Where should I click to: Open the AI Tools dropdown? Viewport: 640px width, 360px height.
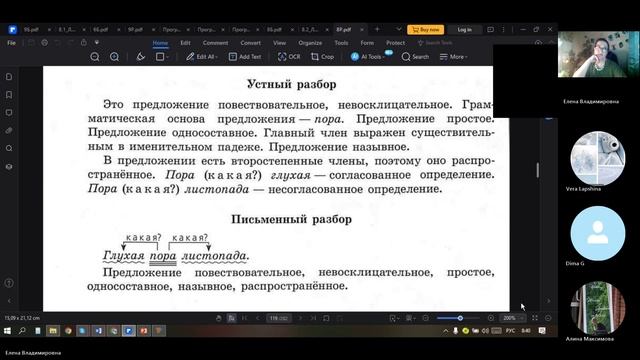(x=368, y=57)
